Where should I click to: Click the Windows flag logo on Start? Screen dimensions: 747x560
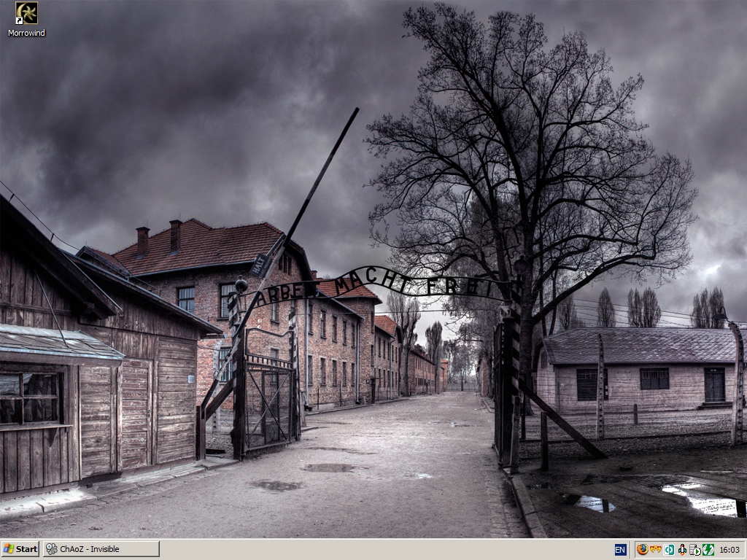[9, 549]
